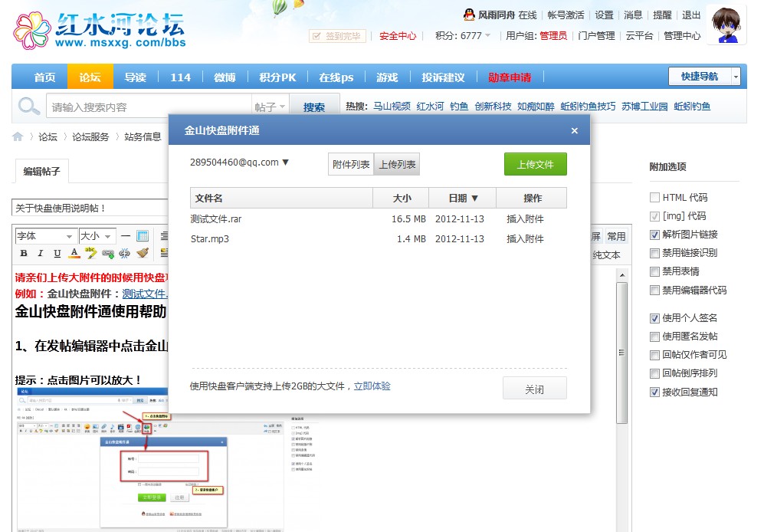Insert Star.mp3 as attachment
This screenshot has width=764, height=532.
click(525, 239)
